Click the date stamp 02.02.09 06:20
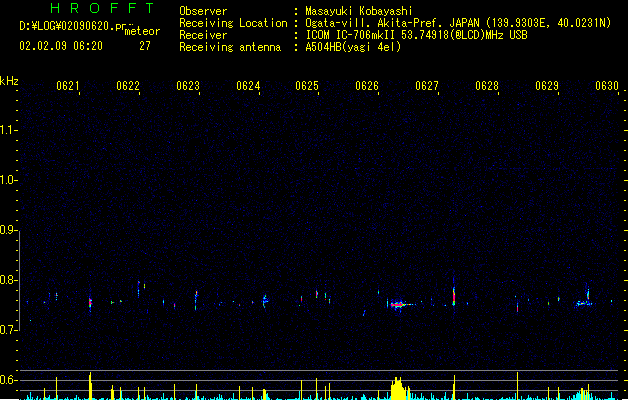 click(61, 46)
